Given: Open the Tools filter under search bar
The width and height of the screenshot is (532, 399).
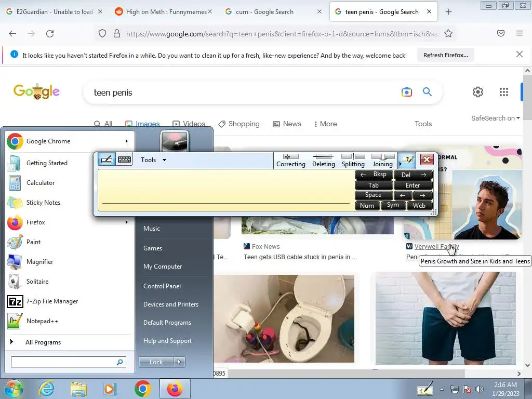Looking at the screenshot, I should coord(423,124).
